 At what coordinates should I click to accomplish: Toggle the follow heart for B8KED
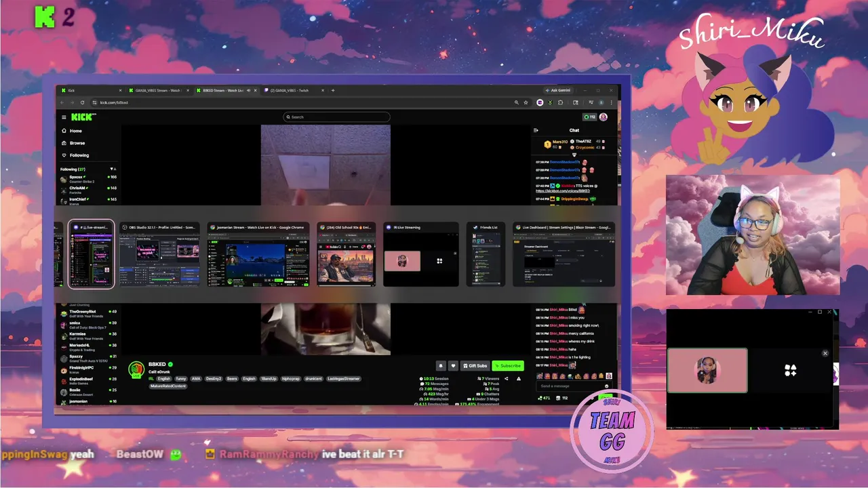[x=453, y=365]
